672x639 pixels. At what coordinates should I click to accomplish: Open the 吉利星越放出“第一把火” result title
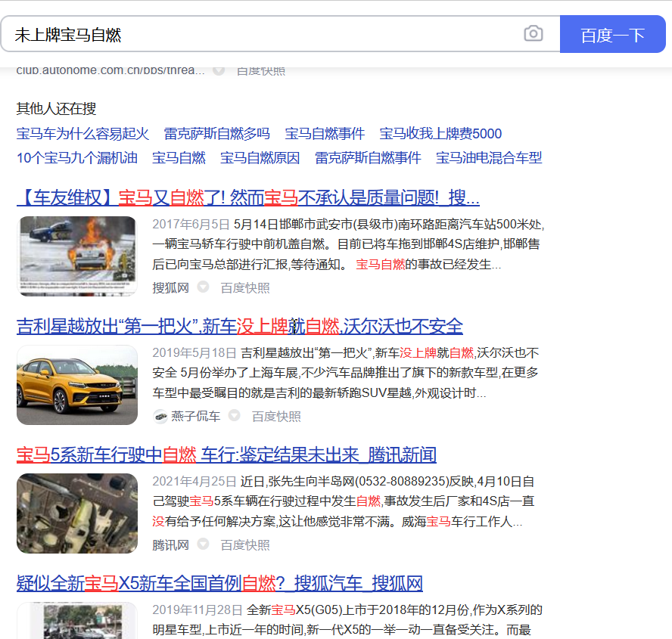click(x=240, y=327)
